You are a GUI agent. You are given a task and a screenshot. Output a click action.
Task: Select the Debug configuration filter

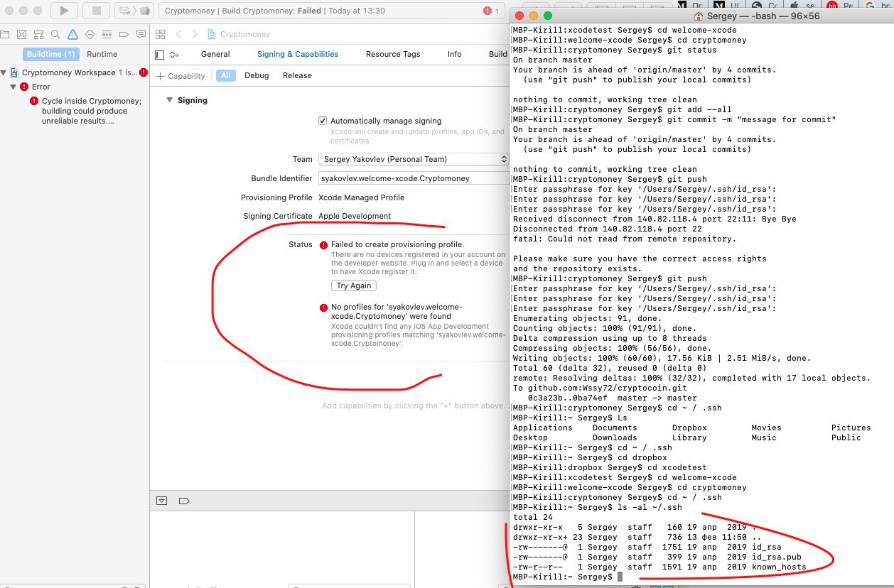pos(257,75)
